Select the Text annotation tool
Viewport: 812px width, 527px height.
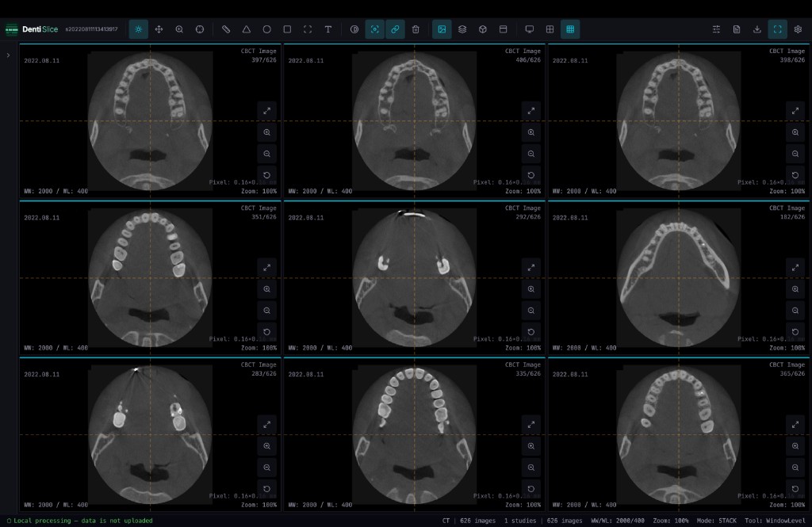click(327, 29)
